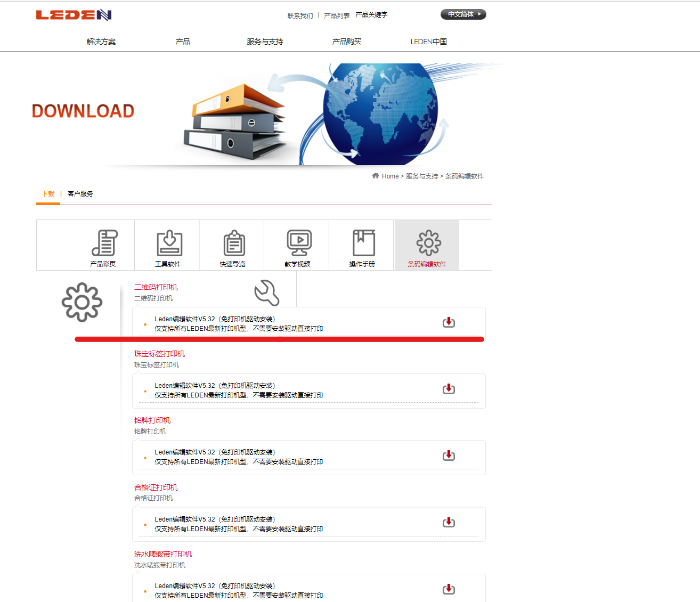Open the 产品彩页 brochure icon
This screenshot has width=700, height=602.
pyautogui.click(x=104, y=243)
